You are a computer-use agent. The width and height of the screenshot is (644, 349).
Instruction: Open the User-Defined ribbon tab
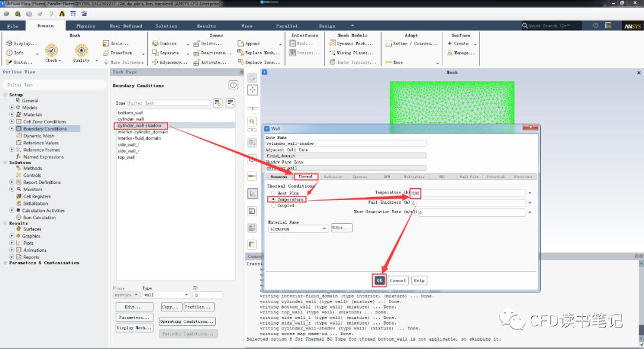126,26
